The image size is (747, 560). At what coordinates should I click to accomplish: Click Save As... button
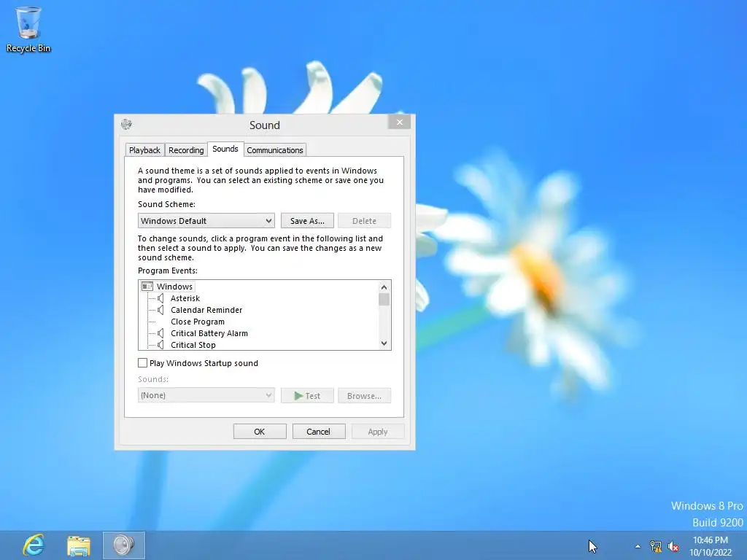(x=307, y=221)
